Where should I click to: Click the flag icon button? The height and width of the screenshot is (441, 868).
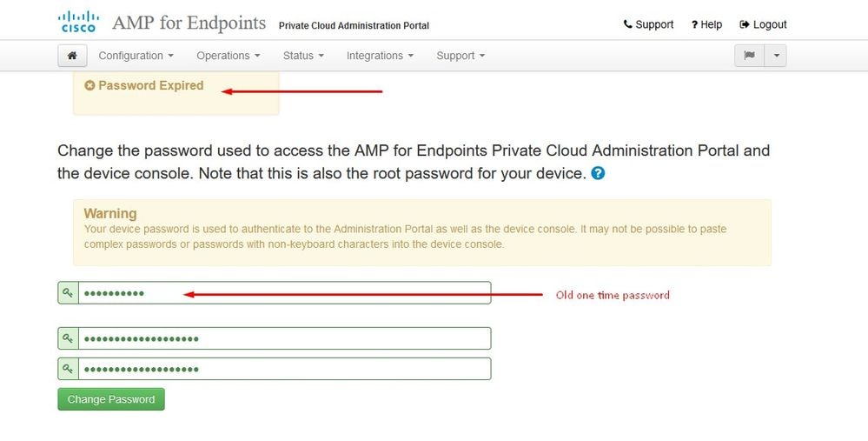[x=750, y=56]
